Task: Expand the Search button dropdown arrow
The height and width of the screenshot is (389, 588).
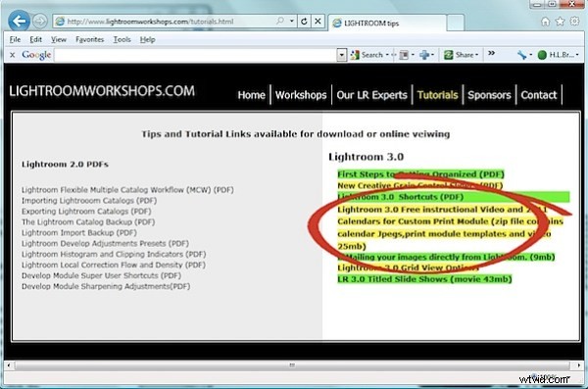Action: pos(387,55)
